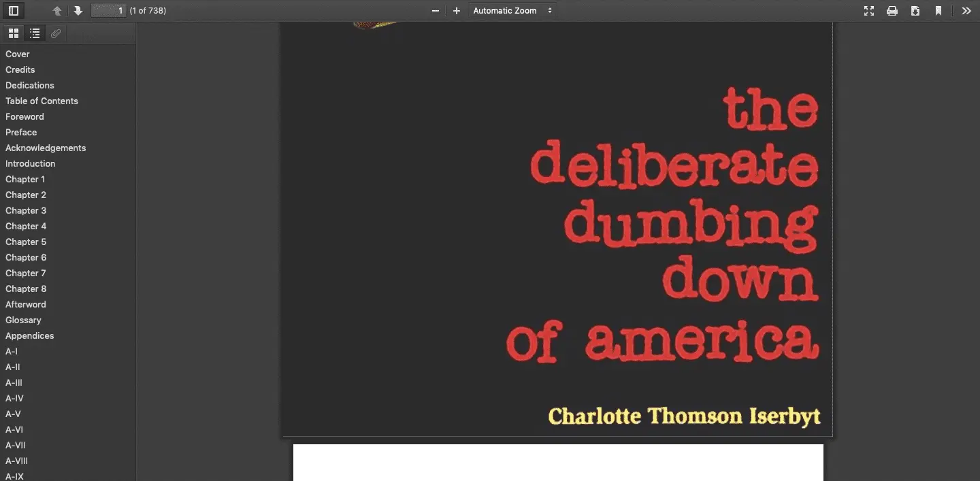Zoom in with the plus icon
Viewport: 980px width, 481px height.
click(x=457, y=11)
